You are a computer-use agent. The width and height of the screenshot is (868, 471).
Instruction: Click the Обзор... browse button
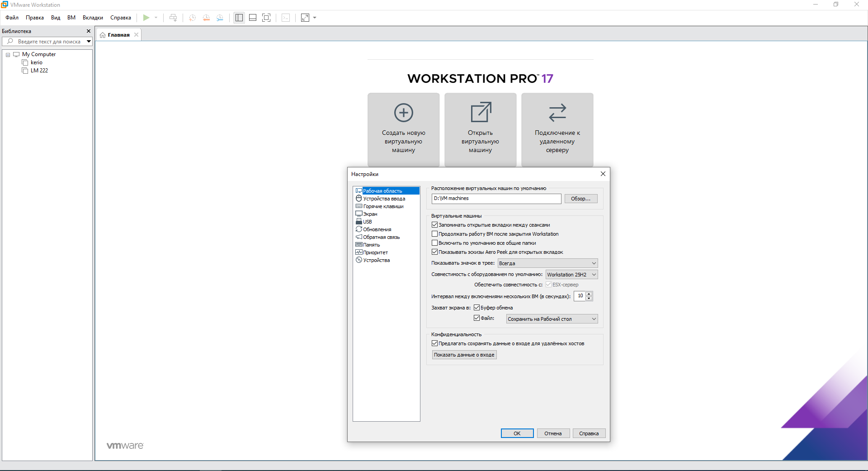tap(581, 199)
